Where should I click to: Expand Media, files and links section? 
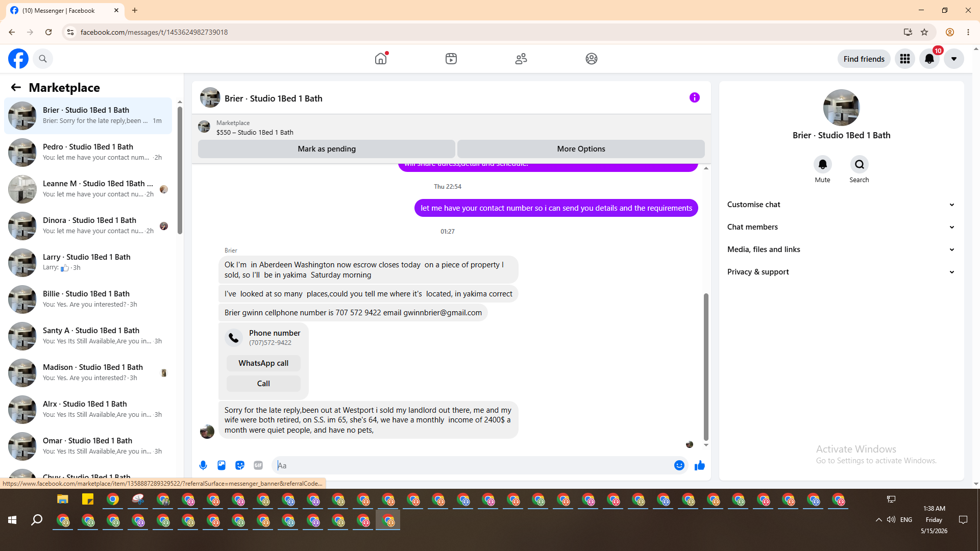click(841, 249)
